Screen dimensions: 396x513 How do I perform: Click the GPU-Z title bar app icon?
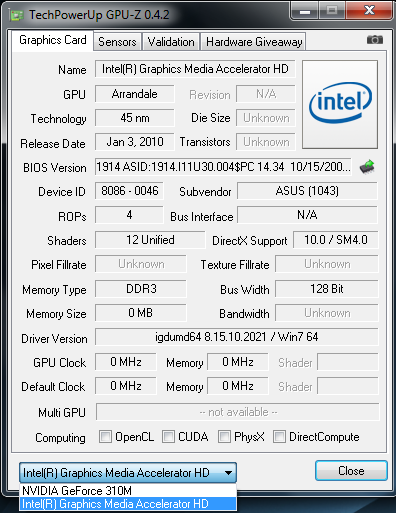pyautogui.click(x=17, y=15)
